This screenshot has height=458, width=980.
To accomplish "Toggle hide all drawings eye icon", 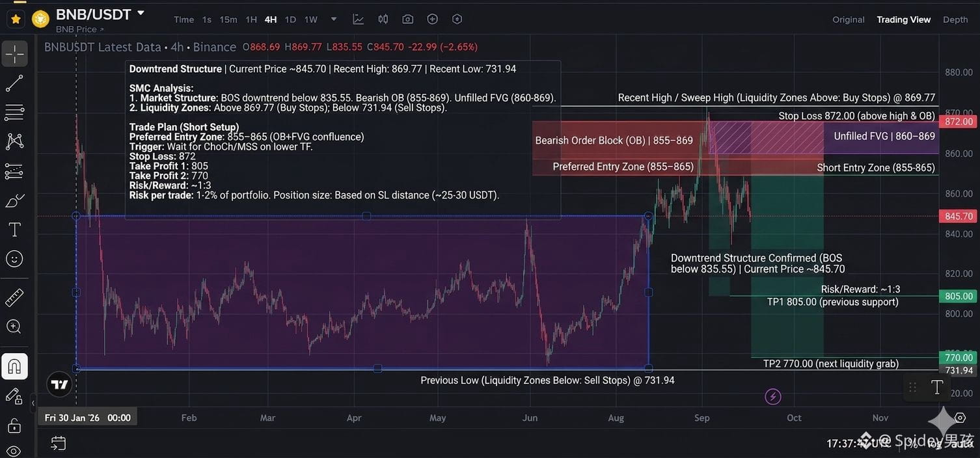I will click(14, 451).
